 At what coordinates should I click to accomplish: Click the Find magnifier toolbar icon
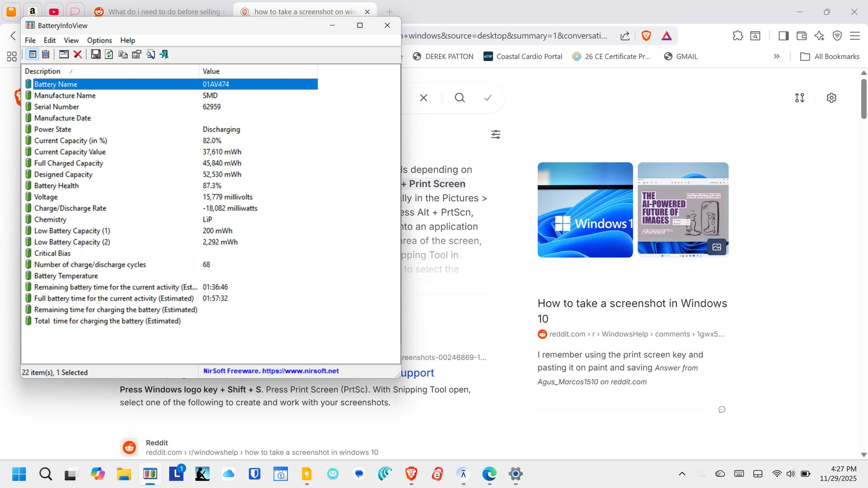151,54
